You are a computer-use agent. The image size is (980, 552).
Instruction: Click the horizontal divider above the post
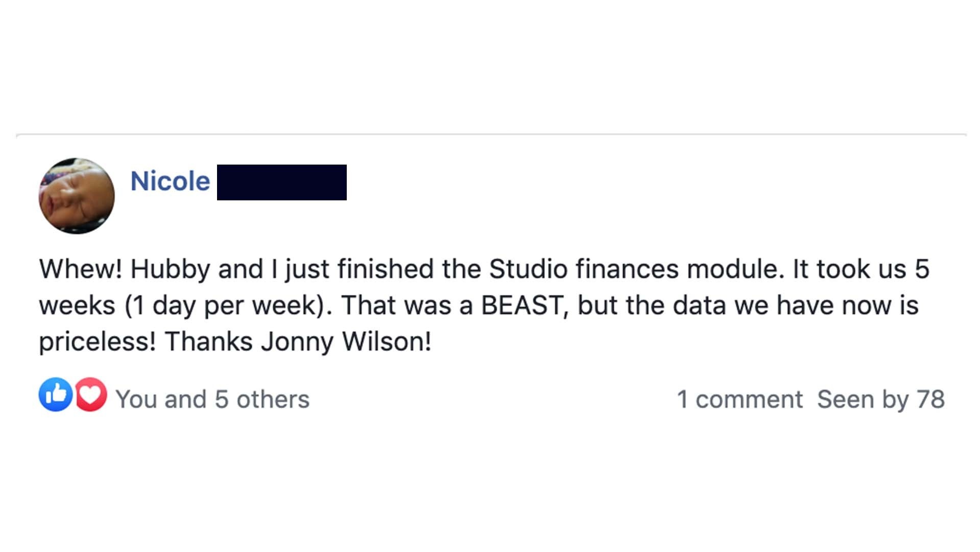tap(490, 135)
